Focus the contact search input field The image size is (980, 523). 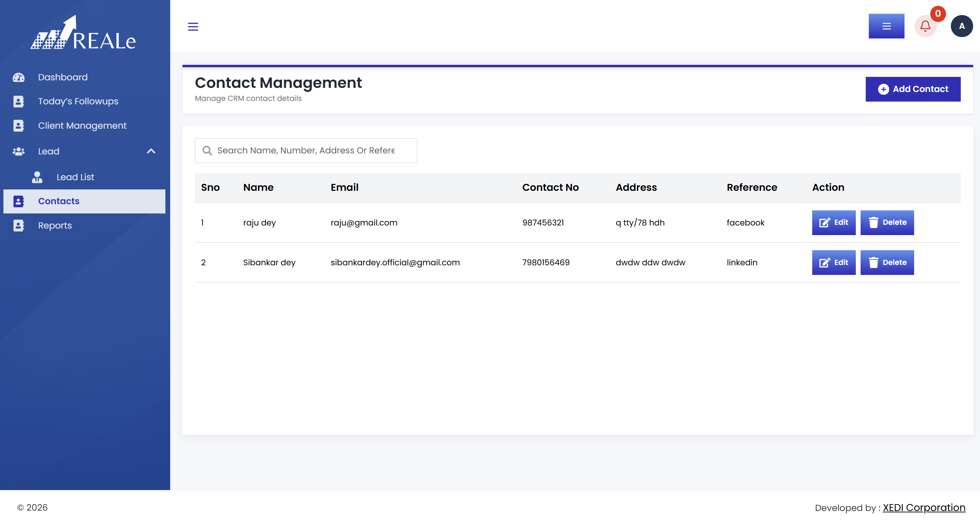[306, 151]
